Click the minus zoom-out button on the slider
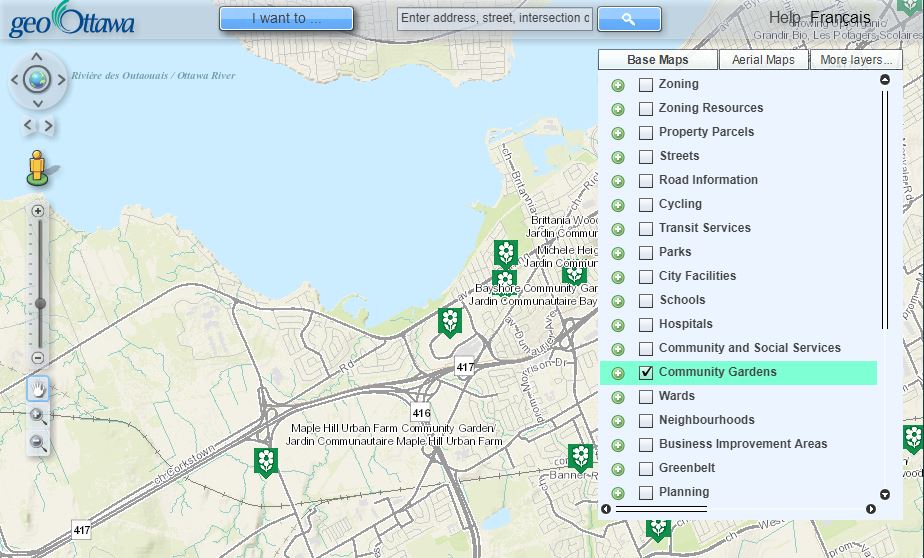The image size is (924, 558). [38, 358]
